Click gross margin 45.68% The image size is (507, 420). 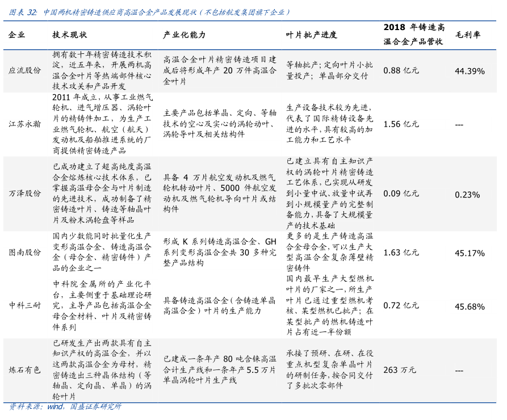coord(470,306)
